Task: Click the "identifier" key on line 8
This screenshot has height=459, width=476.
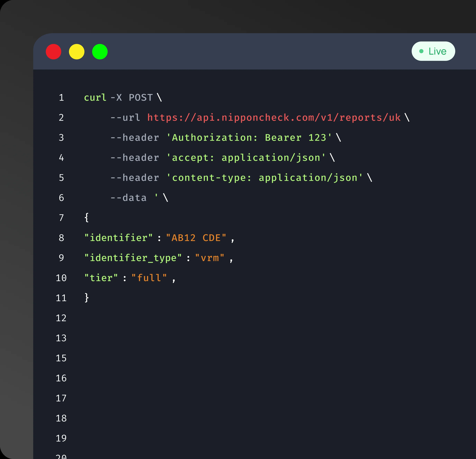Action: coord(118,238)
